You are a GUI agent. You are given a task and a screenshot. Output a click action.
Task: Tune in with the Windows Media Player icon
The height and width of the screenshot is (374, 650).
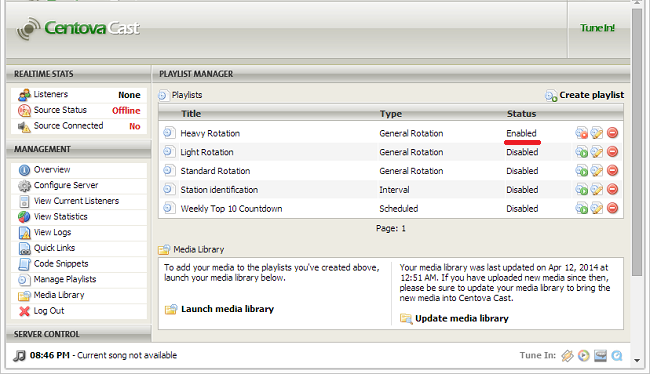coord(584,355)
